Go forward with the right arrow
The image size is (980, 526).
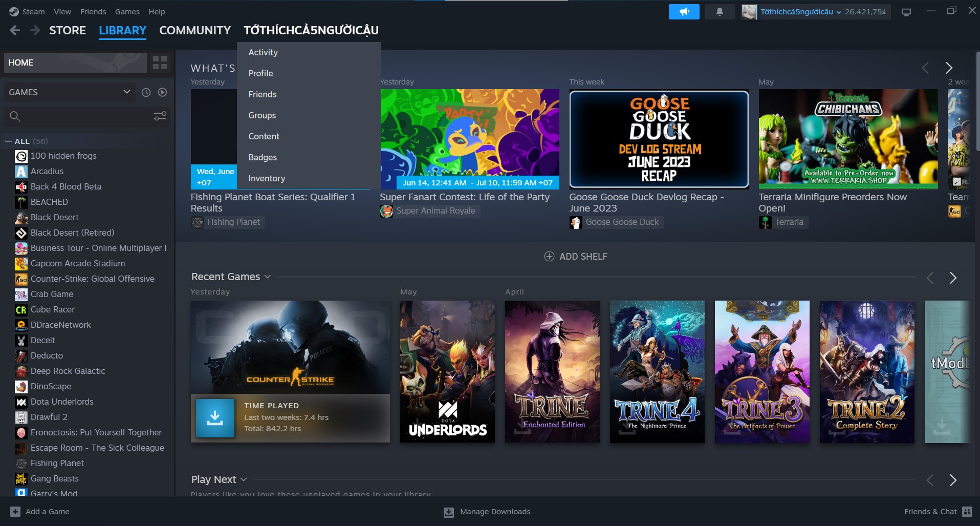35,31
